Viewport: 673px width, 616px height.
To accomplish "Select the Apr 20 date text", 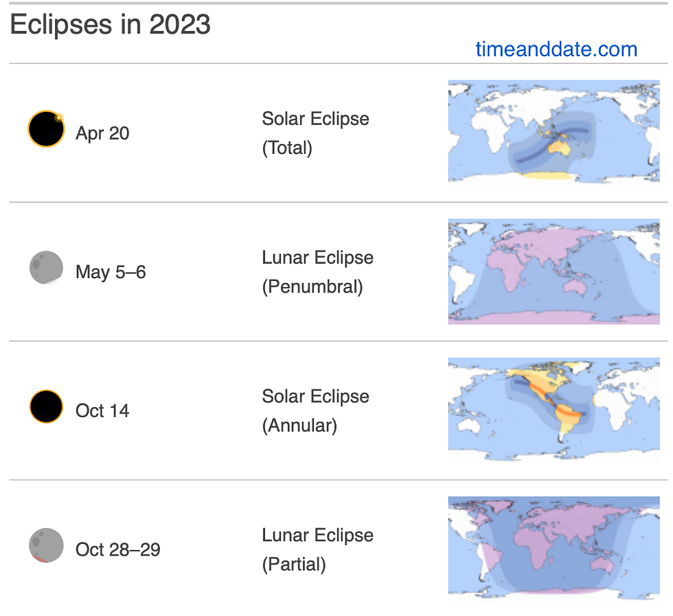I will 102,133.
